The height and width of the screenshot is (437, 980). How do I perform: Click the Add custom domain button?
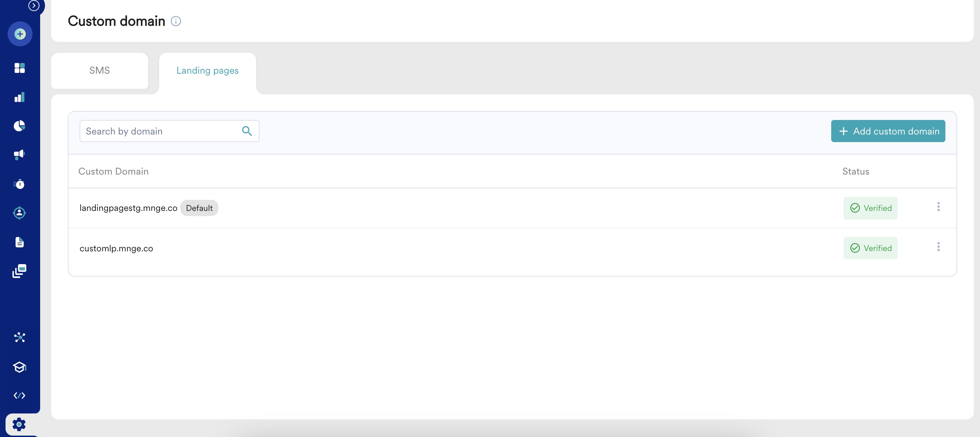888,131
